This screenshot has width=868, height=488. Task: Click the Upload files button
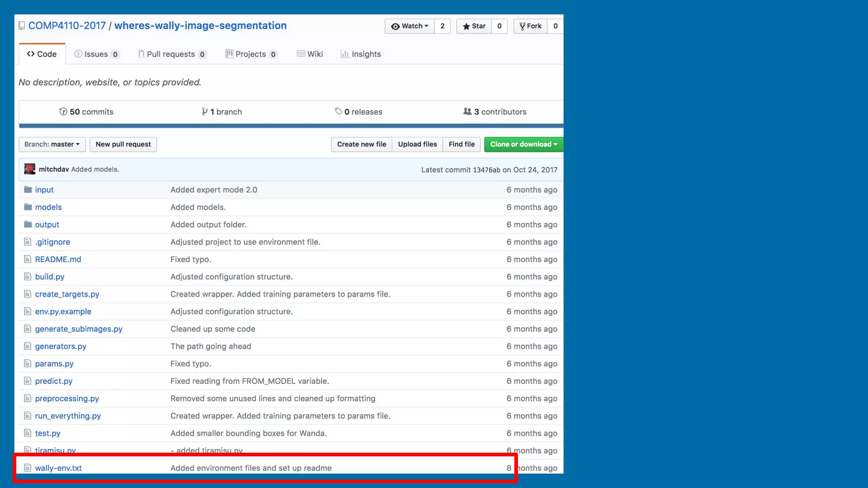417,144
